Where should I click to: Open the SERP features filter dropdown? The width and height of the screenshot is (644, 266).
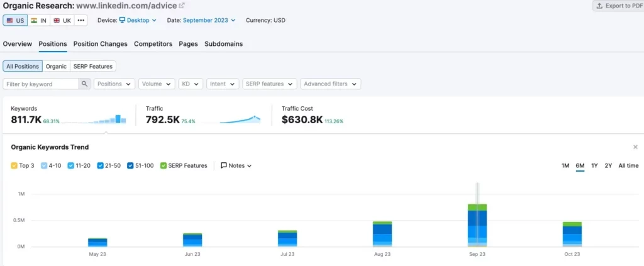269,84
